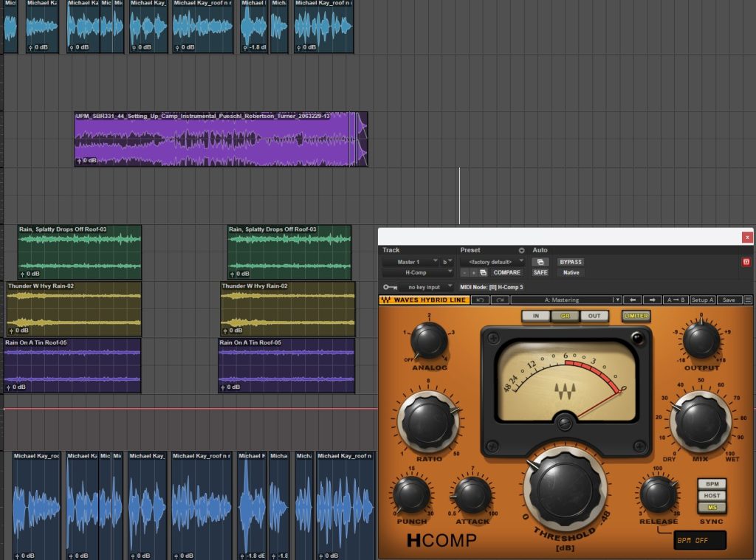
Task: Click the COMPARE button
Action: (506, 273)
